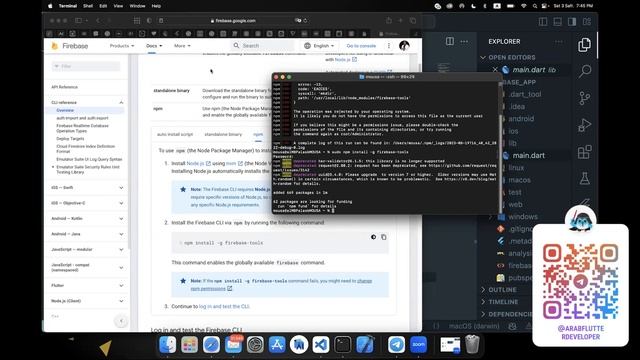640x360 pixels.
Task: Open the Firebase header vertical dots menu
Action: point(389,46)
